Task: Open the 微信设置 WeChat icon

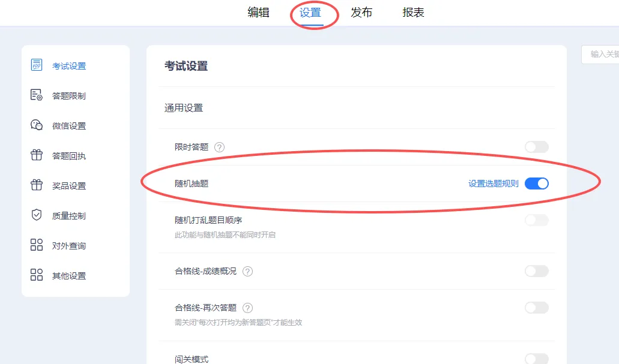Action: coord(36,125)
